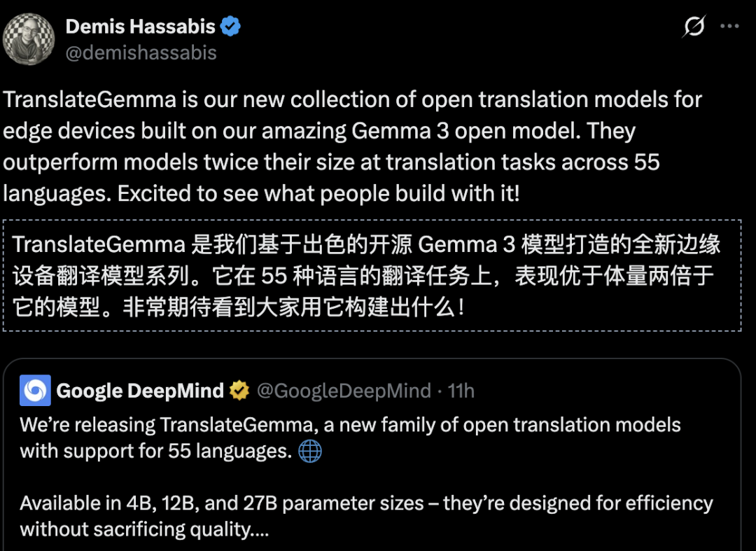Image resolution: width=756 pixels, height=551 pixels.
Task: Select the Demis Hassabis display name
Action: click(140, 26)
